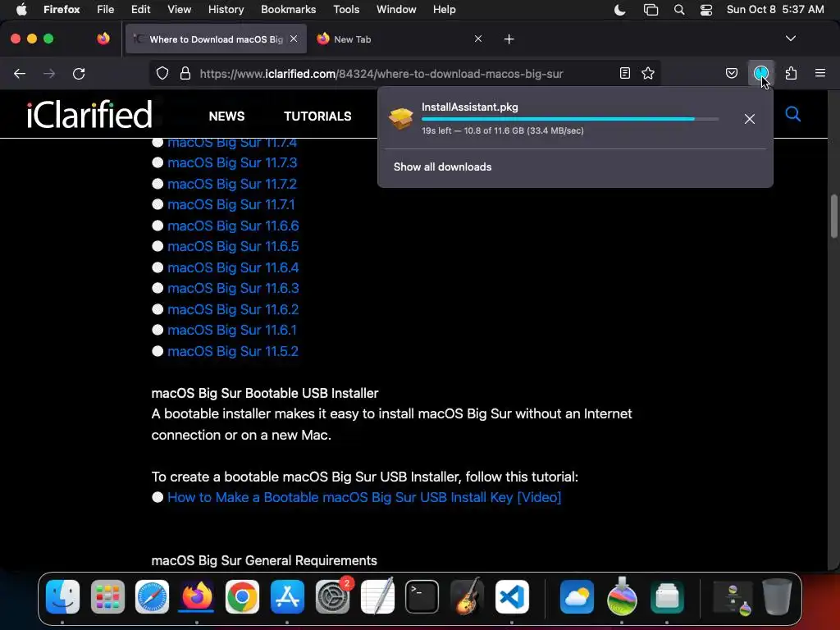This screenshot has height=630, width=840.
Task: Open Trash in the dock
Action: [777, 596]
